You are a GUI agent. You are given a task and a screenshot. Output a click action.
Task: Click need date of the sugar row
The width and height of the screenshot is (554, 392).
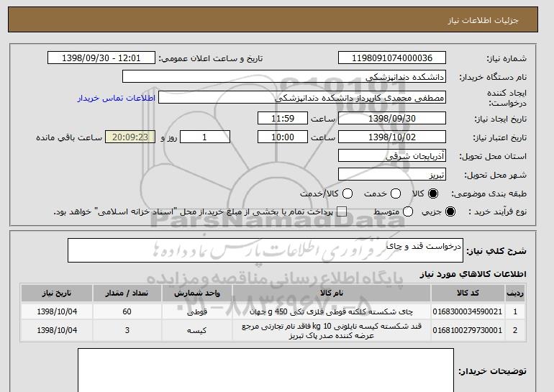(57, 330)
